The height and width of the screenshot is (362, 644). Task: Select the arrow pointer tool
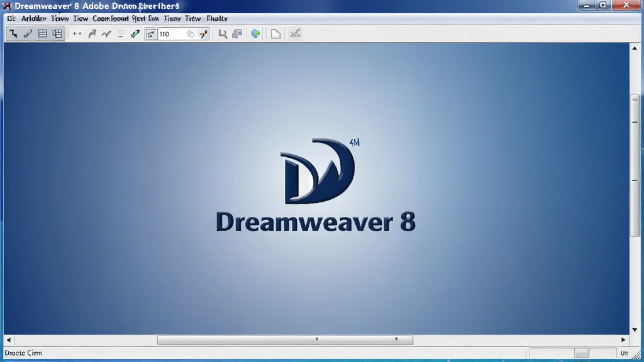[14, 34]
